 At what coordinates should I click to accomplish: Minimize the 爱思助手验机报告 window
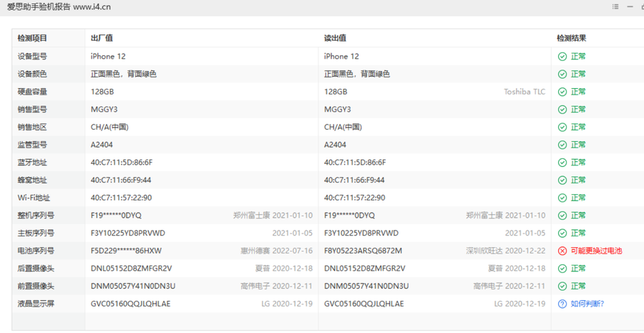[630, 6]
